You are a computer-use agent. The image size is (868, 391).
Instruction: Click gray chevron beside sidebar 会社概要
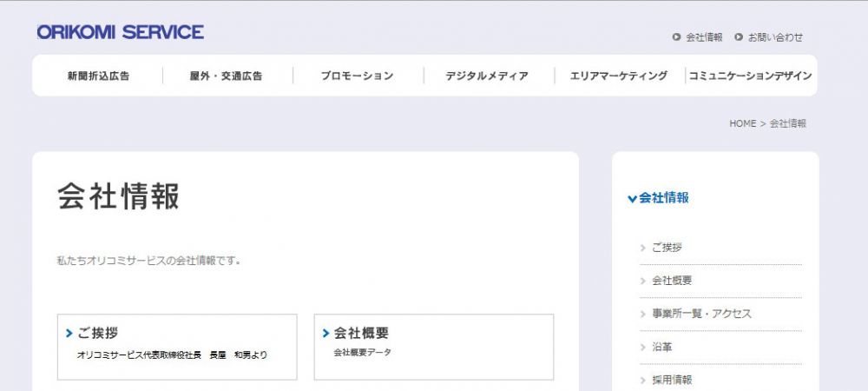pos(642,281)
